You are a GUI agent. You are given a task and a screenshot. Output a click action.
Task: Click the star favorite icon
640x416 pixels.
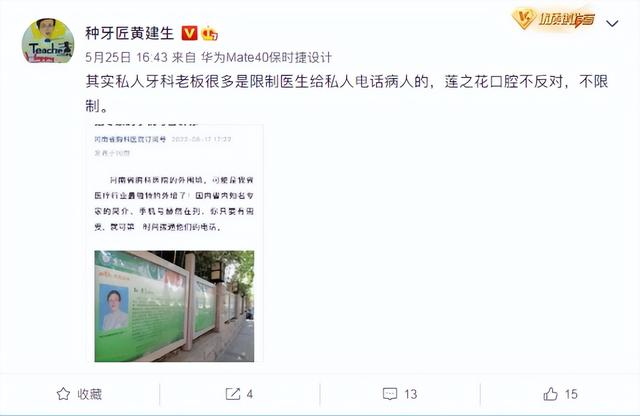pyautogui.click(x=63, y=394)
